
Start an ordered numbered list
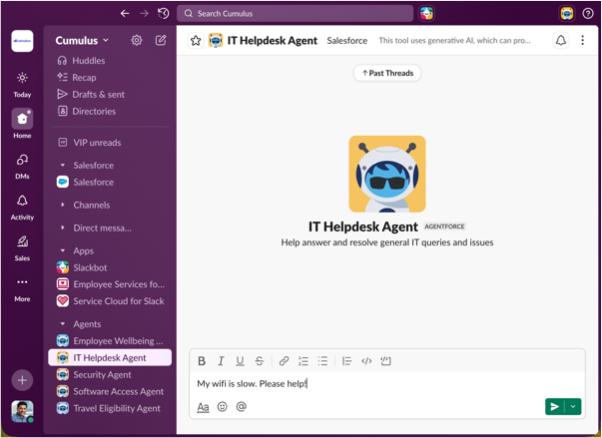coord(303,361)
